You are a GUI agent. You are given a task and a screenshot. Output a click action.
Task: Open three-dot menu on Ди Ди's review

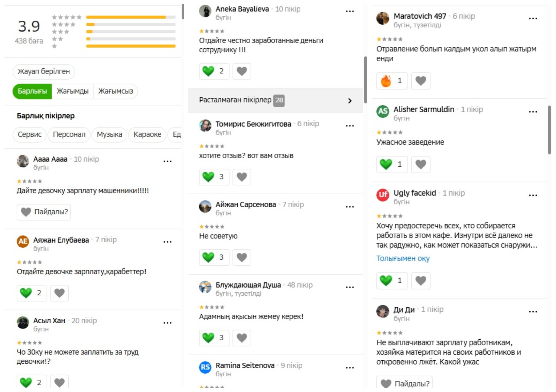click(x=533, y=312)
